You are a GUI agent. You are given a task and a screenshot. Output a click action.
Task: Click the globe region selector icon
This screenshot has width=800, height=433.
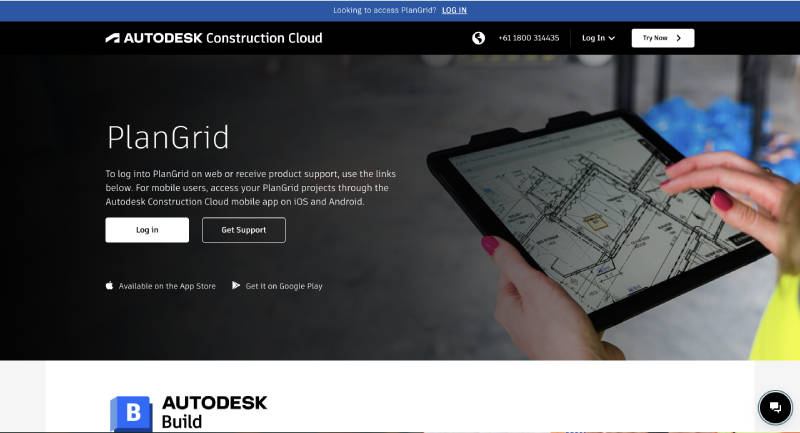click(479, 38)
